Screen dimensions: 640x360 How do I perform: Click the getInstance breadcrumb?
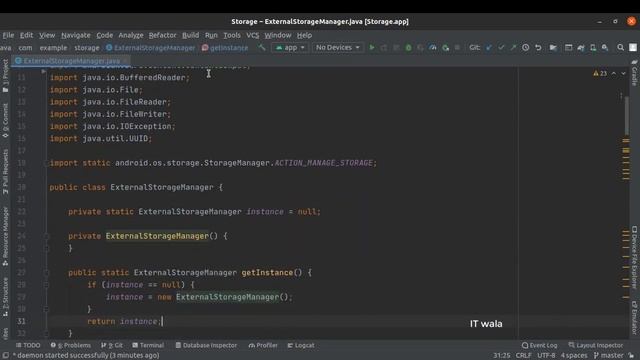click(225, 48)
